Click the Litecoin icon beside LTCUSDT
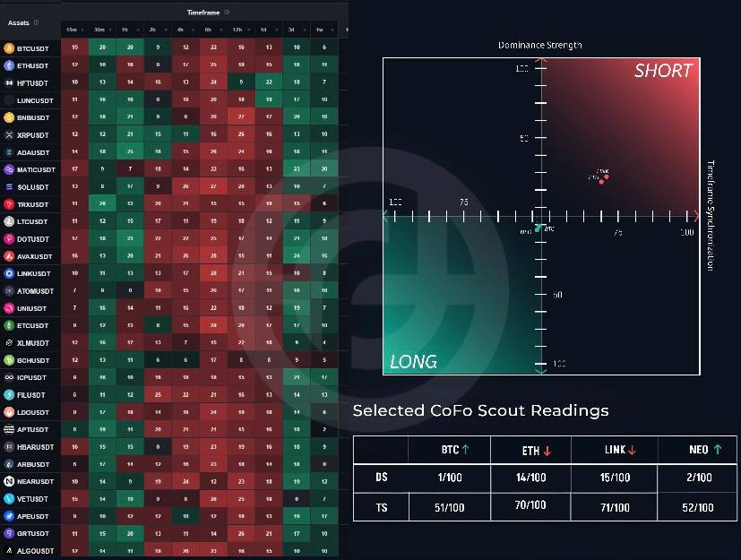 9,221
